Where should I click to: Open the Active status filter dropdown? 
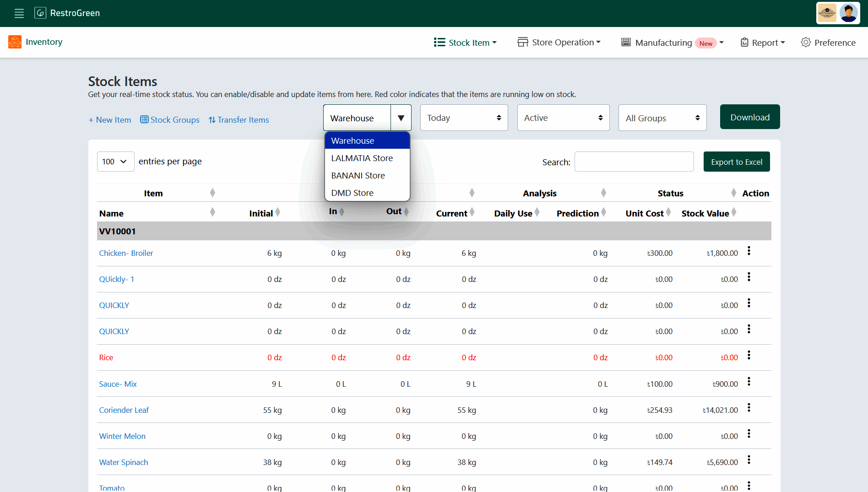pos(563,118)
